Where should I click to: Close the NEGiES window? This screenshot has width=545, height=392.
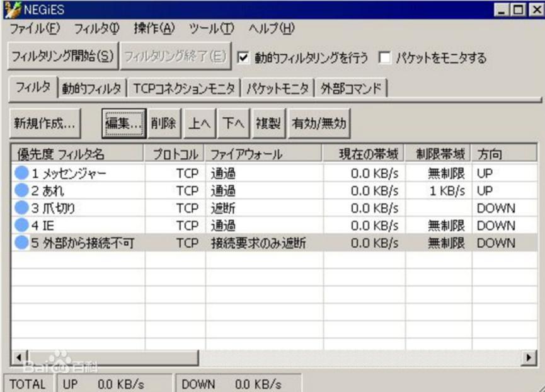536,9
